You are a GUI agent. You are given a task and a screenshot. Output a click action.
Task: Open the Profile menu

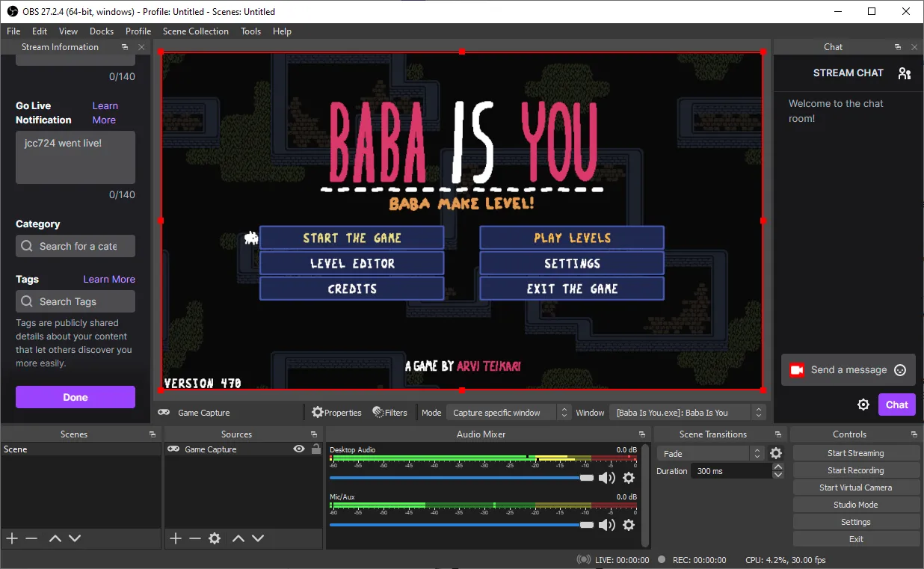138,31
